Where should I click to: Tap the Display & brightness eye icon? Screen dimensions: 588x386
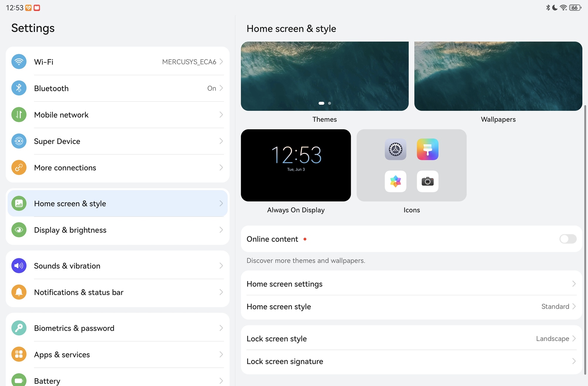point(19,230)
